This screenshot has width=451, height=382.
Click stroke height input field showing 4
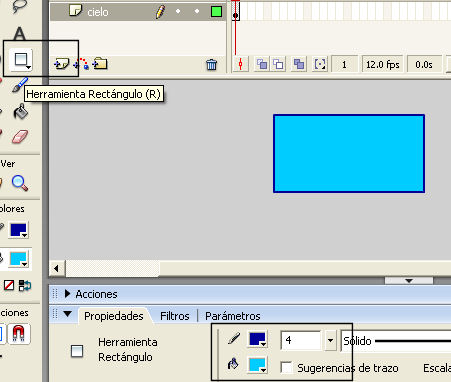301,340
